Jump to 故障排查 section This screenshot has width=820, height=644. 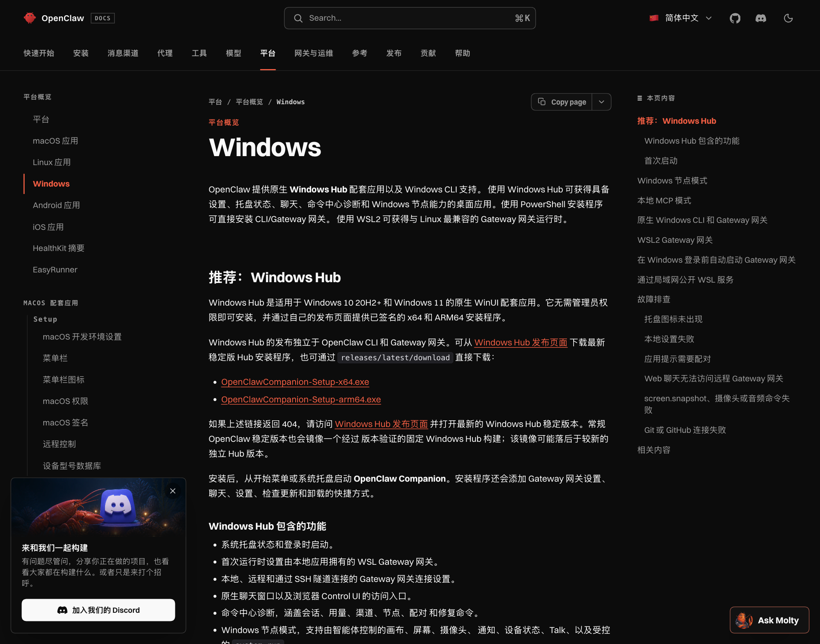pyautogui.click(x=654, y=299)
